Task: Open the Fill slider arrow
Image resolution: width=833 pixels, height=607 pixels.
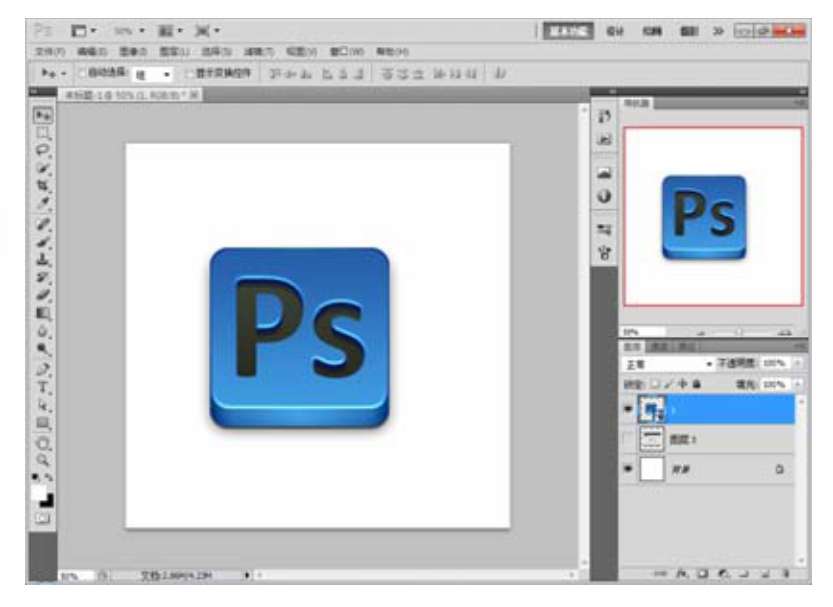Action: point(797,384)
